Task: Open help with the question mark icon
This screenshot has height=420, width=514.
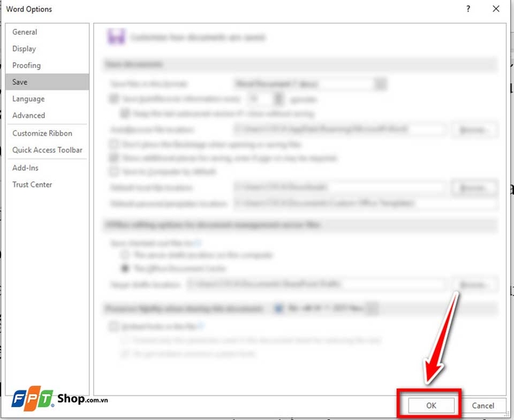Action: (468, 9)
